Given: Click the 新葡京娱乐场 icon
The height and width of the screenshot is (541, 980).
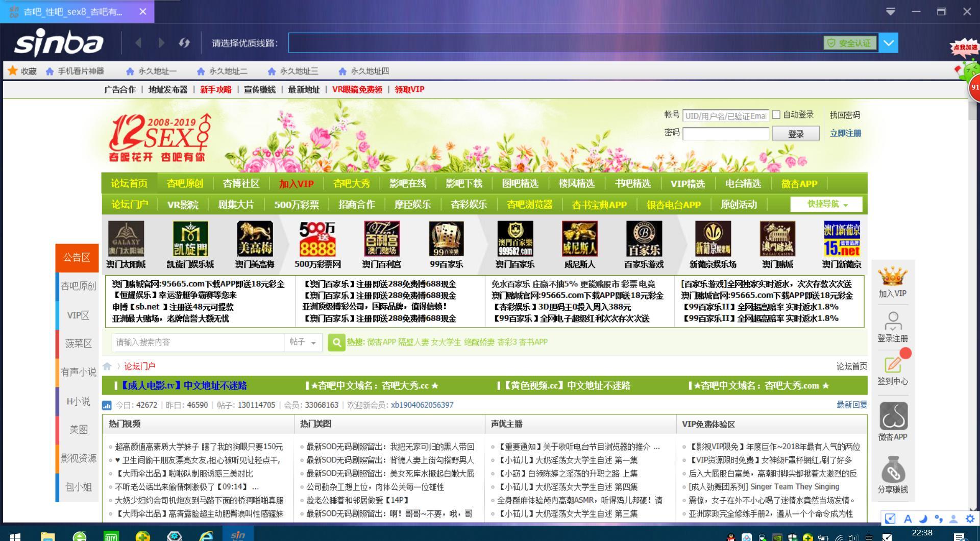Looking at the screenshot, I should pyautogui.click(x=713, y=239).
